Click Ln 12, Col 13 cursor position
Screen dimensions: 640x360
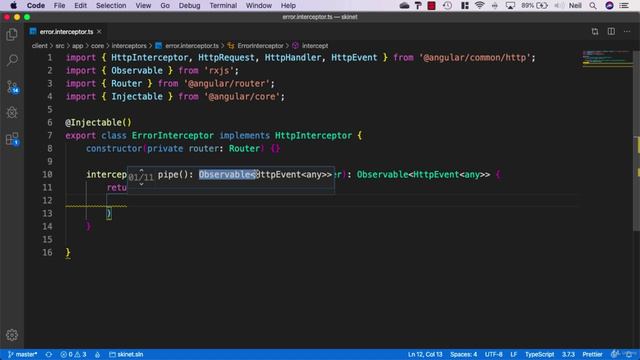[425, 354]
